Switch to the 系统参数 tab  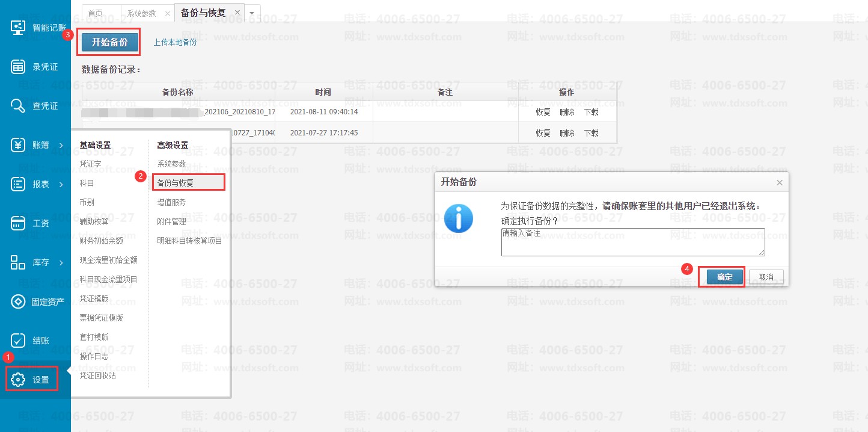pyautogui.click(x=142, y=13)
